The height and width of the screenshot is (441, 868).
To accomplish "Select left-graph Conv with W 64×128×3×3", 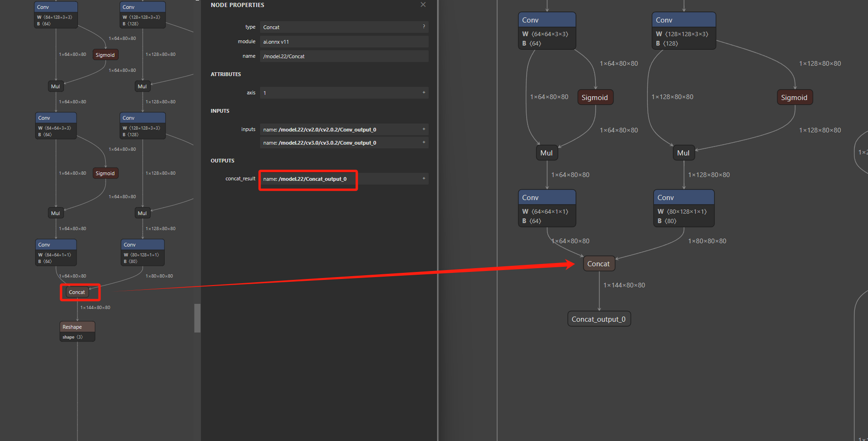I will (56, 15).
